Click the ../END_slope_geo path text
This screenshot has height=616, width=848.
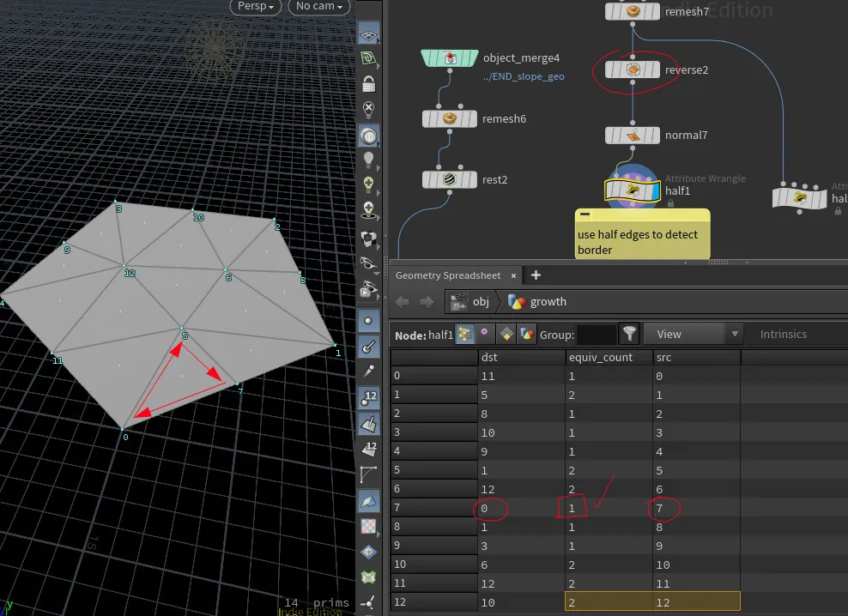(524, 77)
